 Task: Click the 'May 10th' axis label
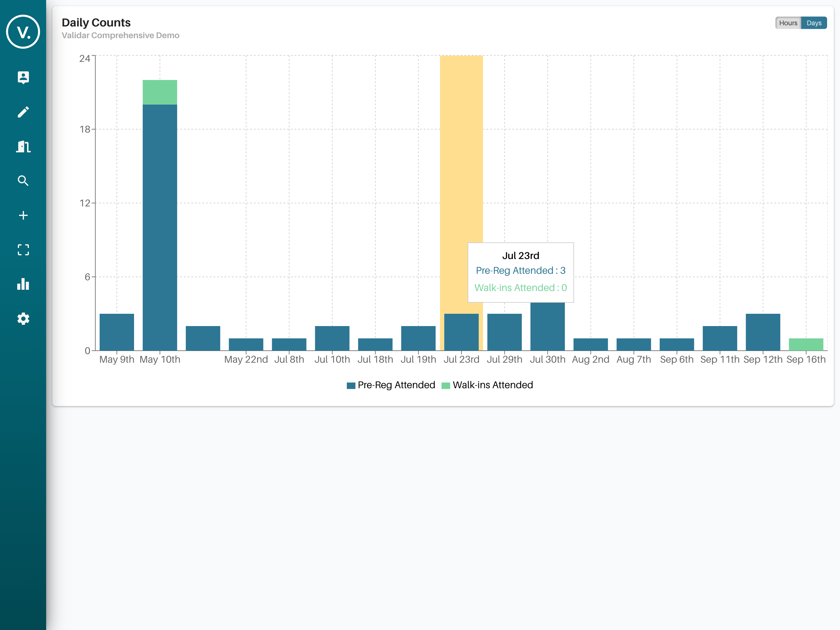coord(160,360)
